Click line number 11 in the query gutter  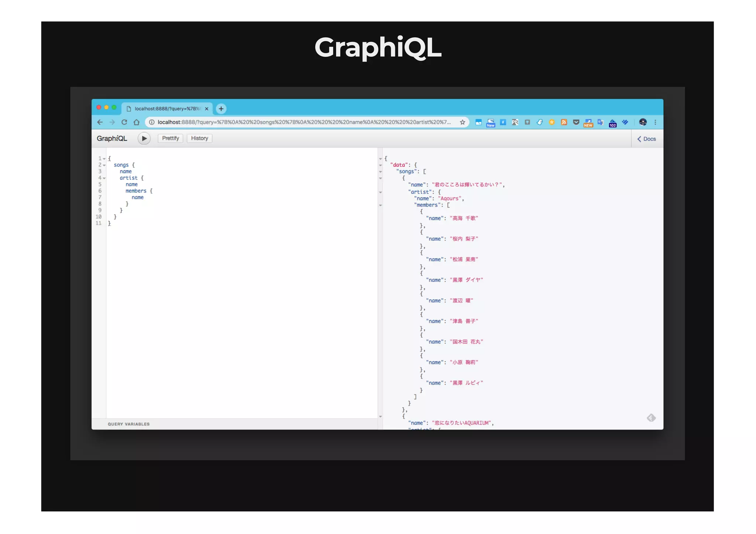(x=99, y=223)
